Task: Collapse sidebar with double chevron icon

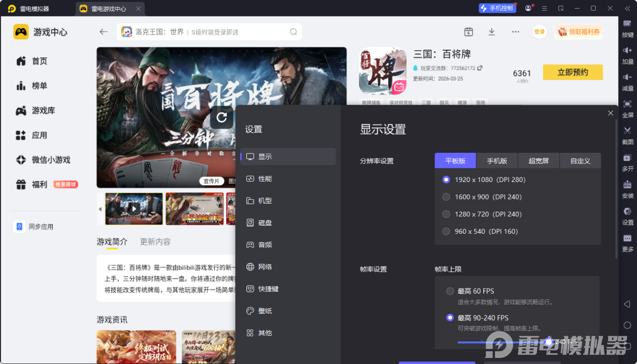Action: (627, 8)
